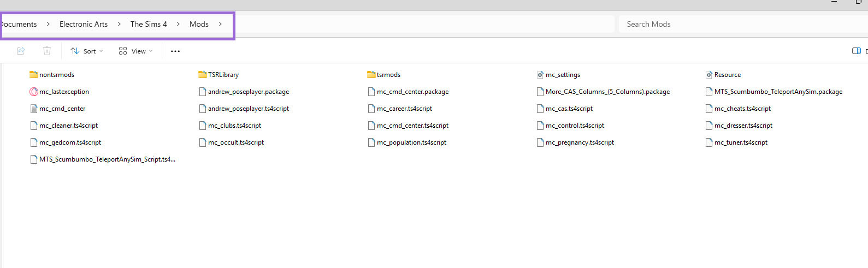Select MTS_Scumbumbo_TeleportAnySim_Script.ts4... file name
The height and width of the screenshot is (268, 868).
pos(107,159)
